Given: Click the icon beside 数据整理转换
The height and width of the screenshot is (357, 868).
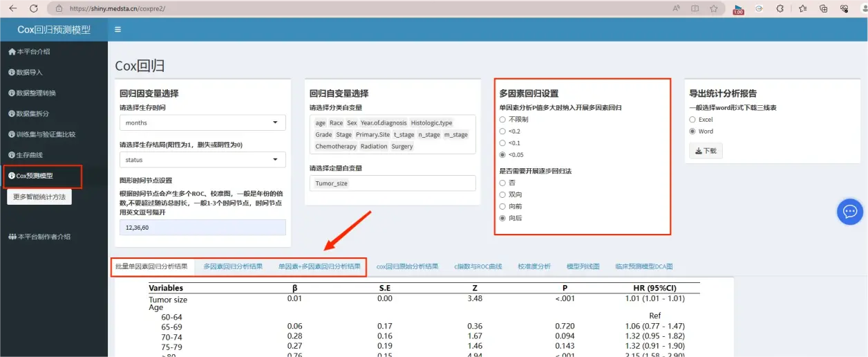Looking at the screenshot, I should [11, 93].
